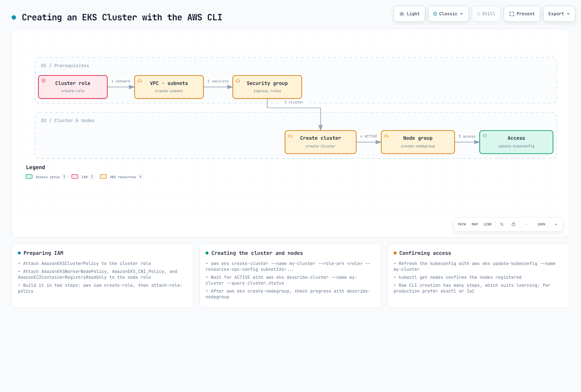This screenshot has width=581, height=392.
Task: Click cloud icon on Security group node
Action: (x=238, y=81)
